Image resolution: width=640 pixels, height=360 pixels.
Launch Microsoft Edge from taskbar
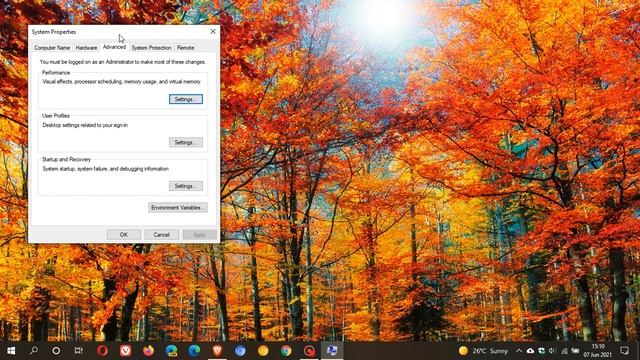[x=194, y=351]
